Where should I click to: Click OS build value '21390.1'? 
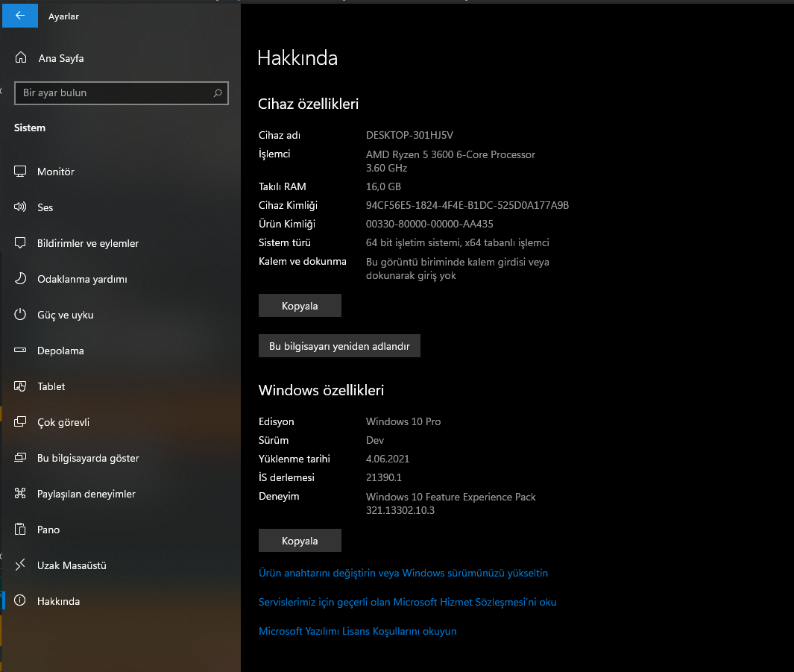383,477
